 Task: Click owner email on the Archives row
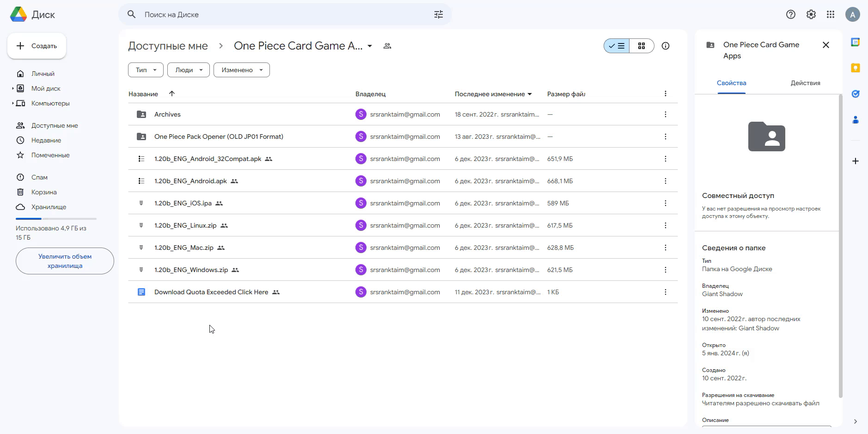[405, 114]
